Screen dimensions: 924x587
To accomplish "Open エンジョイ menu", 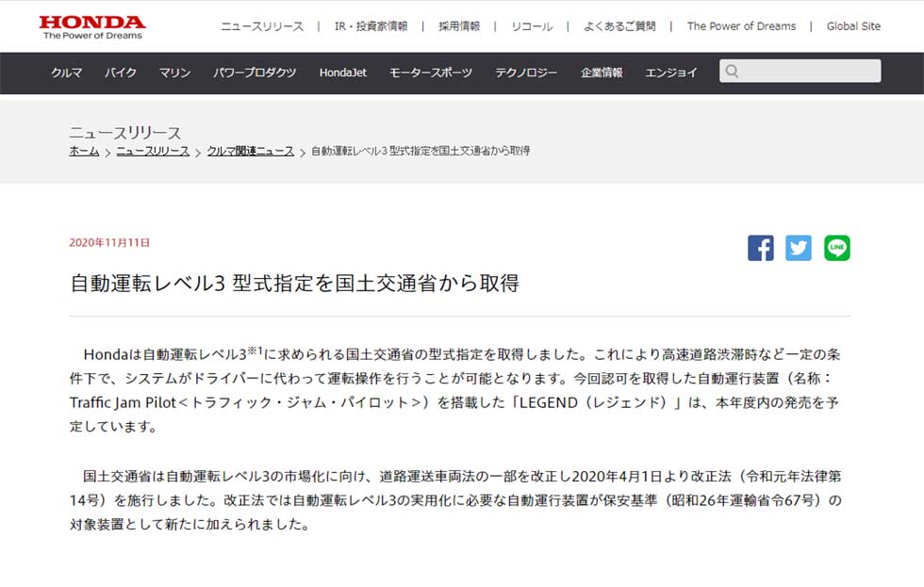I will click(671, 73).
